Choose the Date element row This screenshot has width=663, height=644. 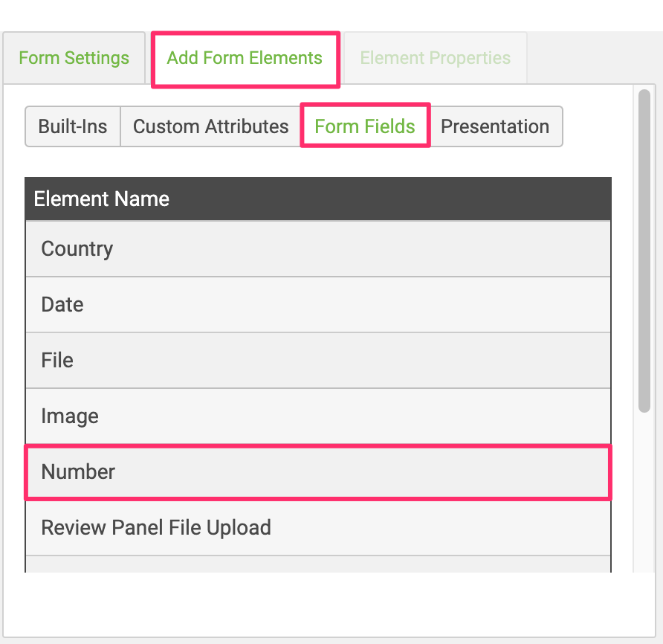point(318,305)
